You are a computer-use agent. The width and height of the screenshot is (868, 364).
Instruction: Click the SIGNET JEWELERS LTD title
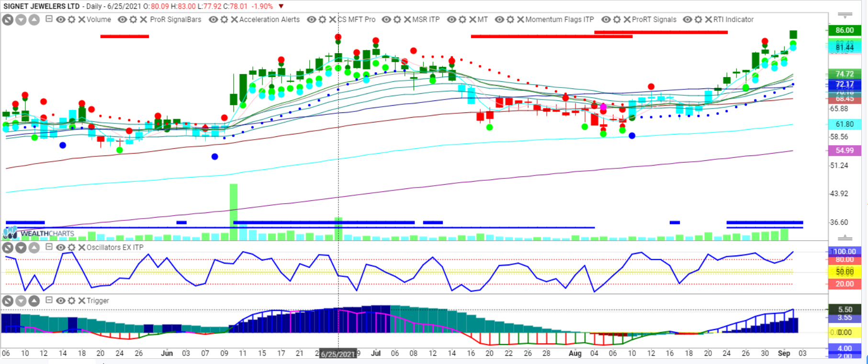click(41, 6)
